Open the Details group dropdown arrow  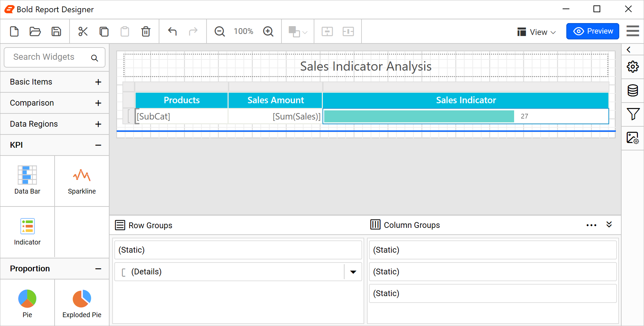click(353, 272)
